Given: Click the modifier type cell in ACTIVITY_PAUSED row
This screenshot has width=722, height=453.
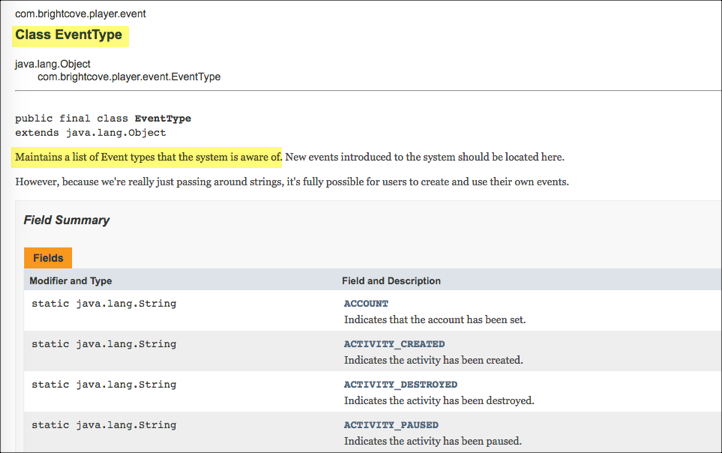Looking at the screenshot, I should (103, 425).
